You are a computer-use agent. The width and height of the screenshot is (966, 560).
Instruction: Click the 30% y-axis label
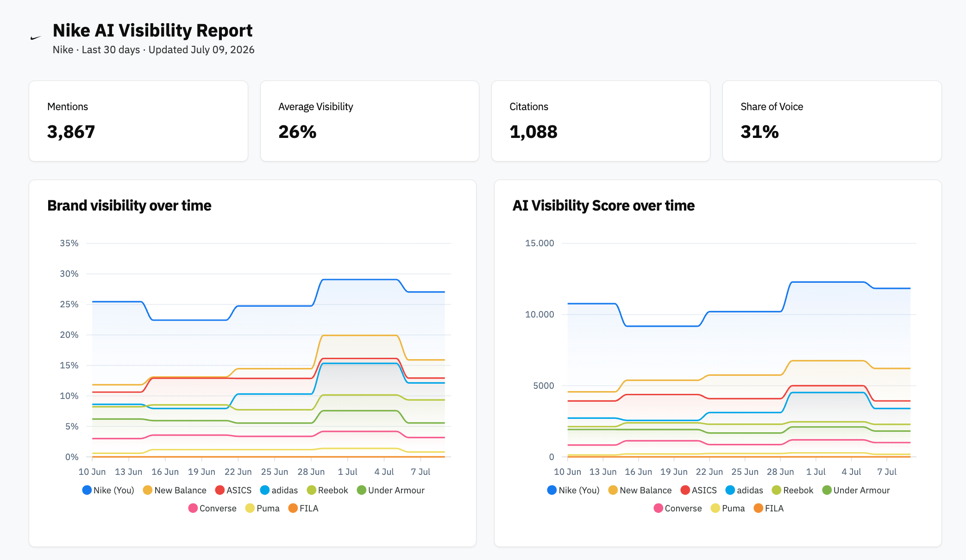(69, 274)
